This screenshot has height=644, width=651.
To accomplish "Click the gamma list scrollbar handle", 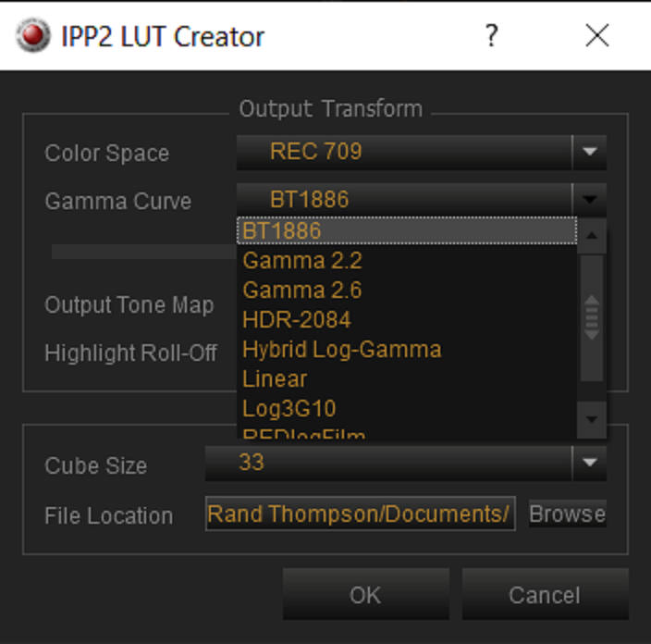I will pos(592,318).
